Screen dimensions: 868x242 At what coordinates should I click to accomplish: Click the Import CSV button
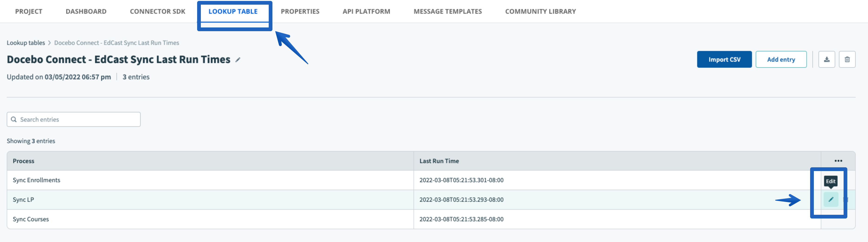coord(724,59)
